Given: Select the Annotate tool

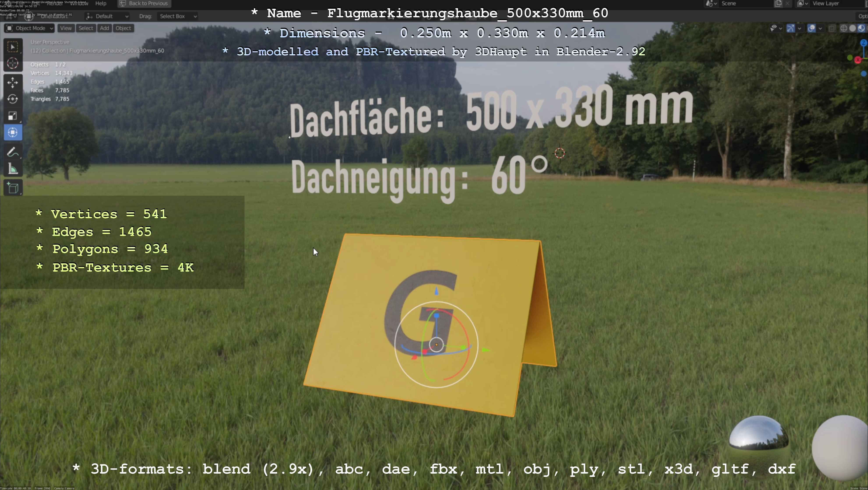Looking at the screenshot, I should pos(13,152).
